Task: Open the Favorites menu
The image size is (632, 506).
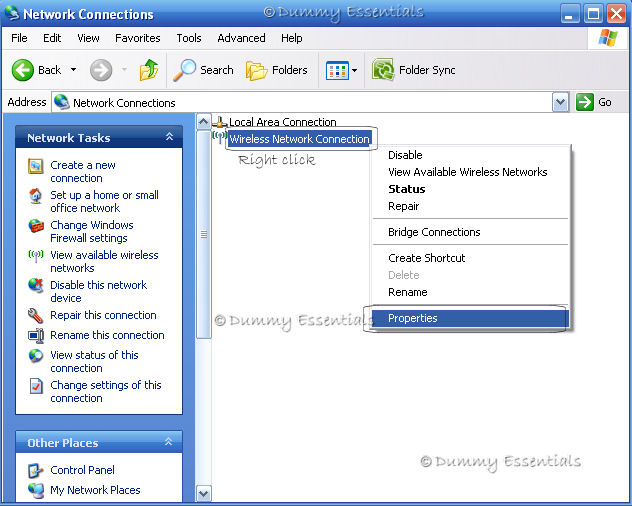Action: point(138,38)
